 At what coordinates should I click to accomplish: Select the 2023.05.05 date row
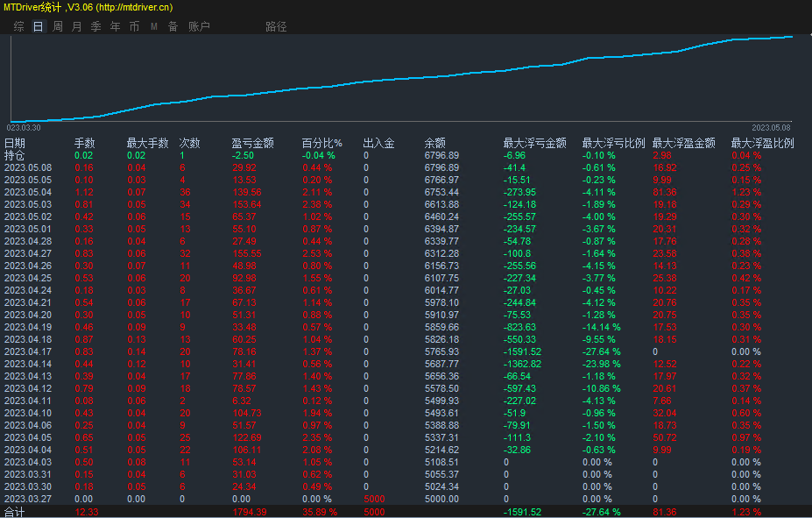pyautogui.click(x=406, y=180)
